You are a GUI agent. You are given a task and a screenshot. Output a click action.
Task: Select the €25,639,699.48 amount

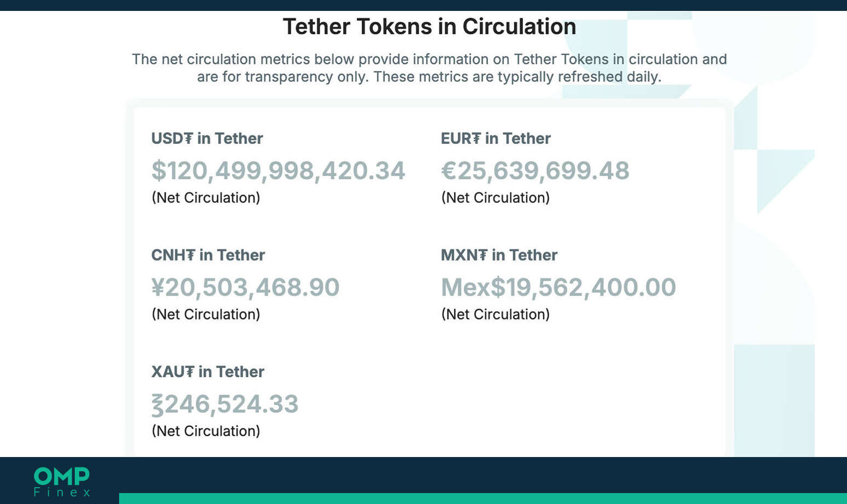[535, 170]
